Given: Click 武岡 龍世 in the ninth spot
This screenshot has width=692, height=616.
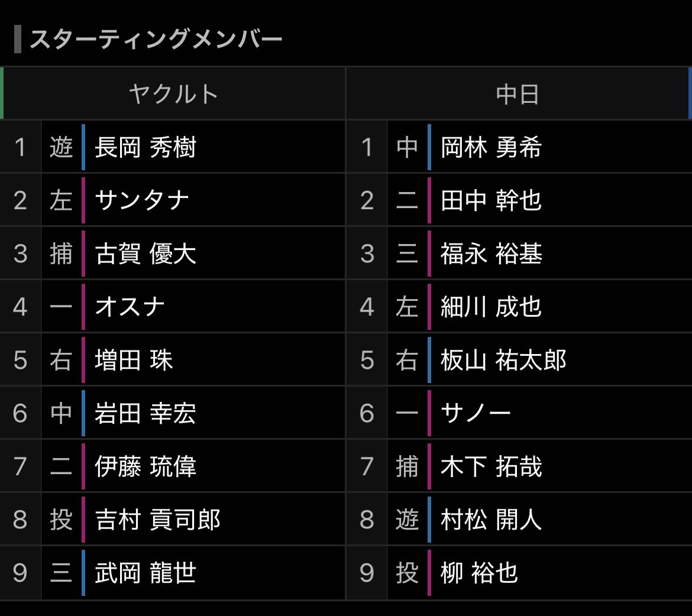Looking at the screenshot, I should click(x=145, y=573).
